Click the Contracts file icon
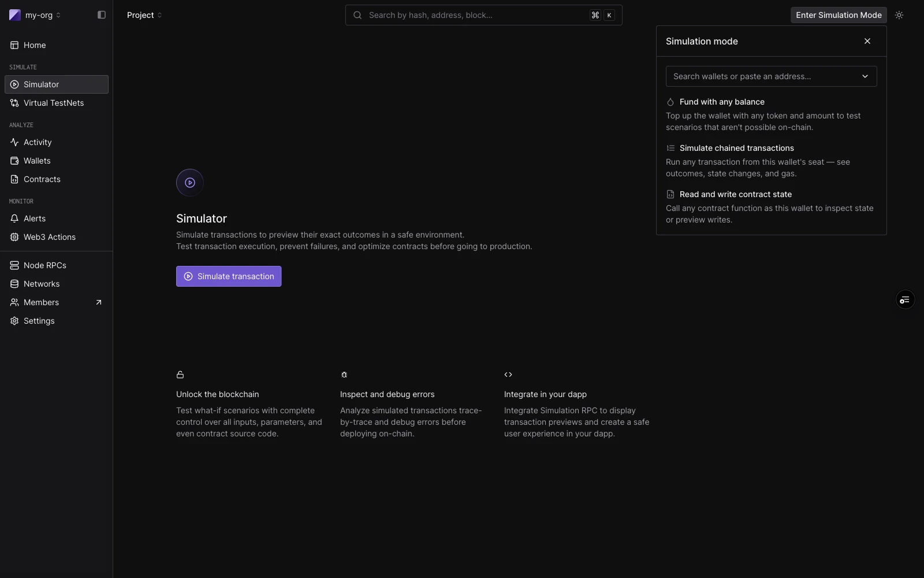This screenshot has height=578, width=924. 14,179
